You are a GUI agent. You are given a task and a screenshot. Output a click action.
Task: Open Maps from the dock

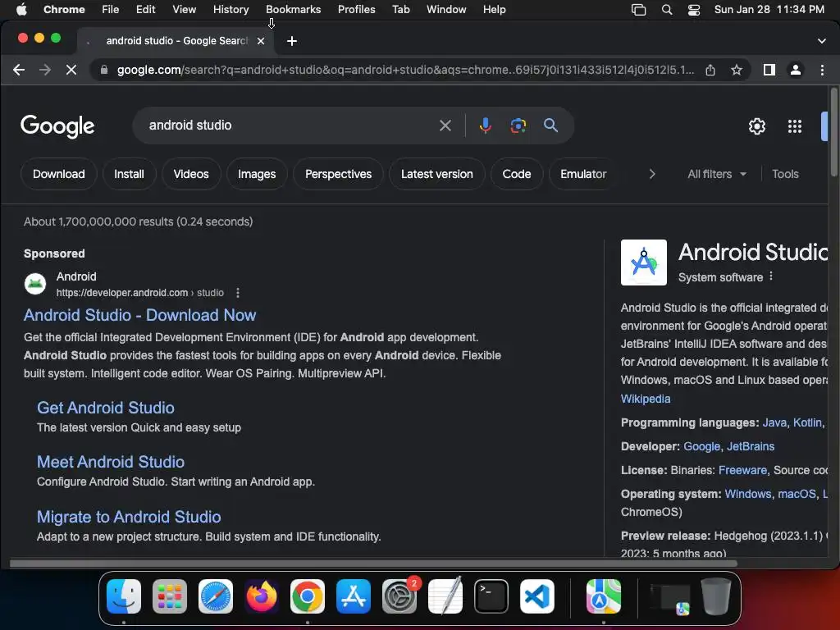pos(604,596)
